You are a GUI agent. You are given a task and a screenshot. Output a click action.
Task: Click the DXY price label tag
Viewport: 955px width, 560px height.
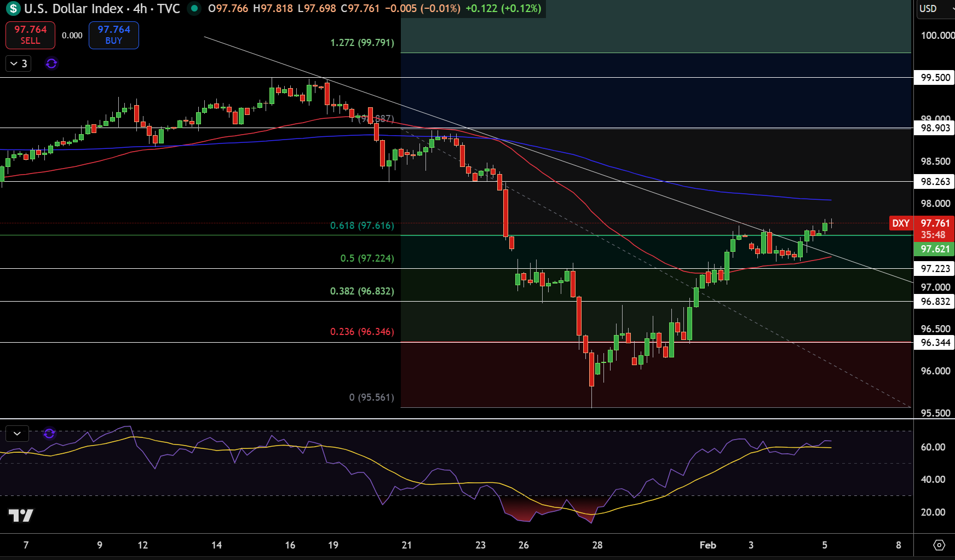(x=901, y=223)
